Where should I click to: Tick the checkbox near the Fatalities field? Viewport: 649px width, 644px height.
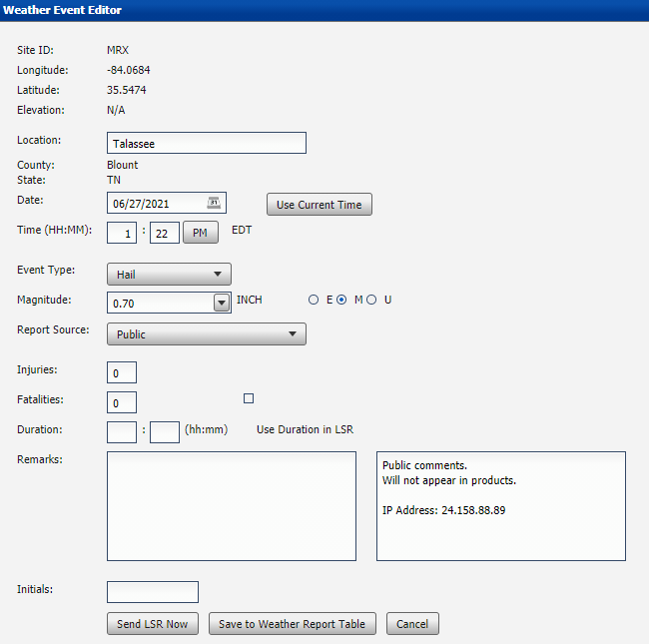pyautogui.click(x=249, y=398)
